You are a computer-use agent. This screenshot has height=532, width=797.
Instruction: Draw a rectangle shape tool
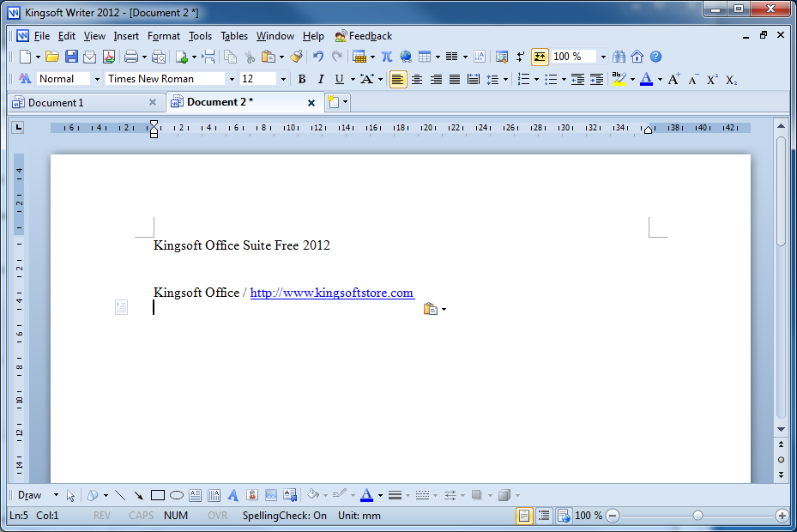coord(158,495)
